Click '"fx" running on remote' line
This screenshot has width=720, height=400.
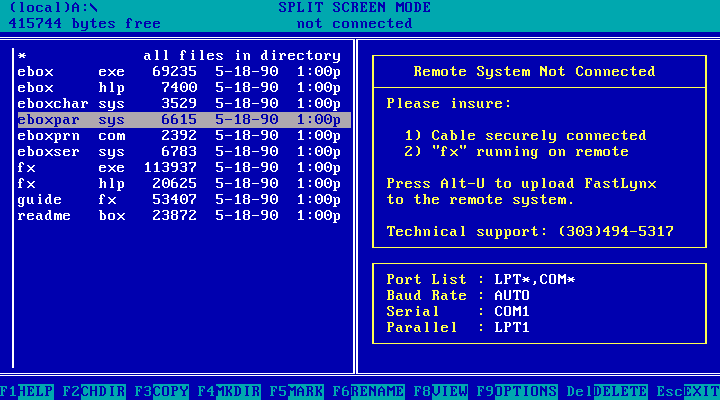[x=530, y=152]
